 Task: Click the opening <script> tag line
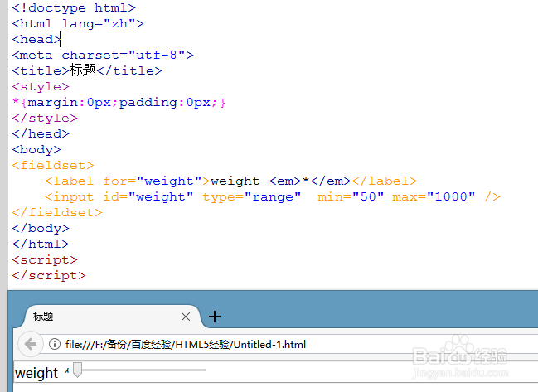(45, 259)
